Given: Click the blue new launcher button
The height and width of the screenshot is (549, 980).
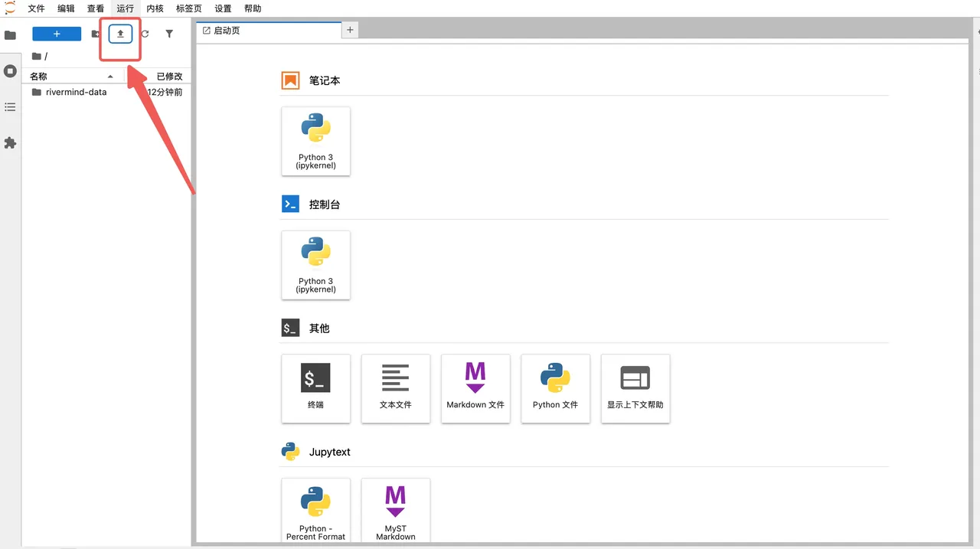Looking at the screenshot, I should pos(57,34).
